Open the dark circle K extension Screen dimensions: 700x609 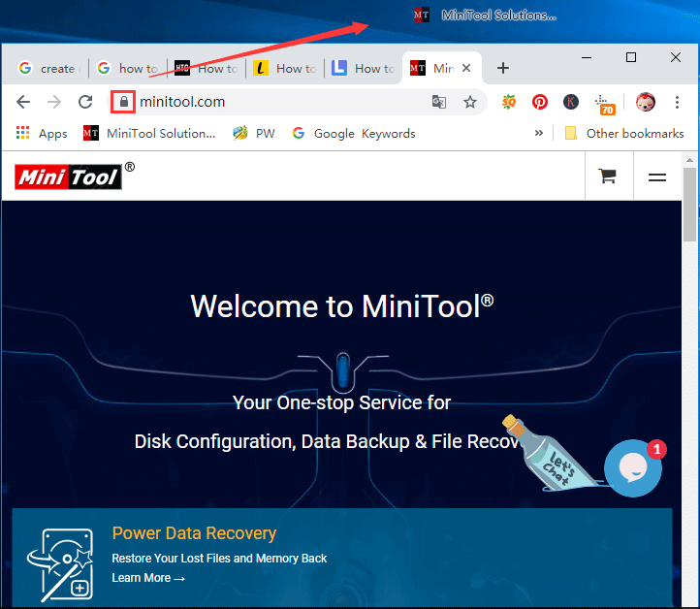click(x=570, y=102)
